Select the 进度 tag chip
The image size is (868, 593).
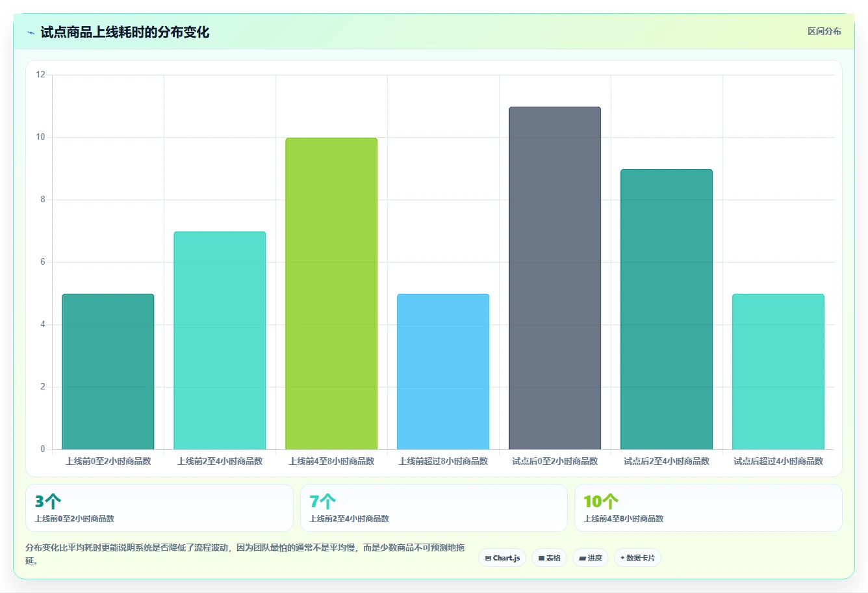[591, 558]
